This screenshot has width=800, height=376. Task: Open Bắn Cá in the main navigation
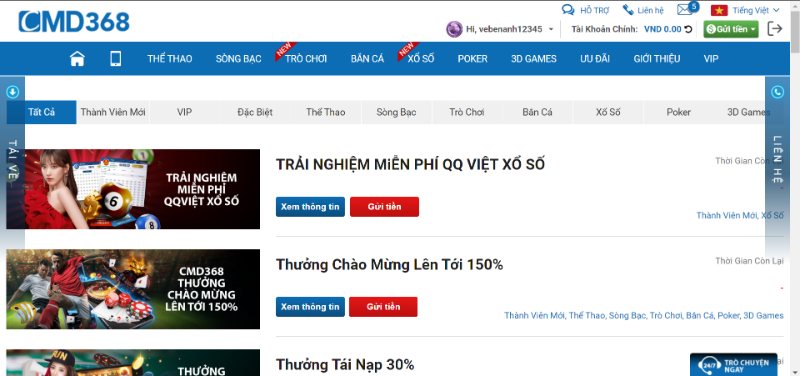click(367, 59)
